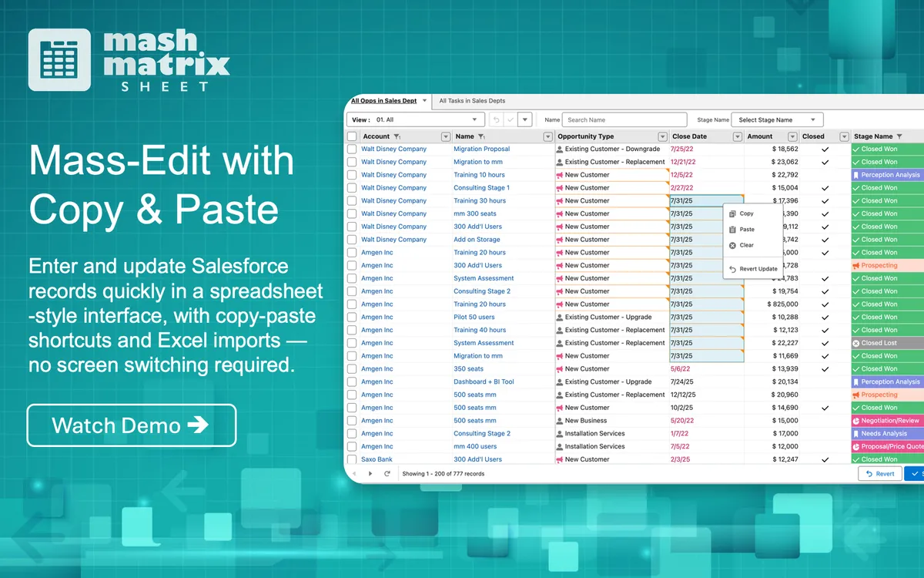924x578 pixels.
Task: Click the Closed checkmark in $ 18,562 row
Action: pyautogui.click(x=825, y=149)
